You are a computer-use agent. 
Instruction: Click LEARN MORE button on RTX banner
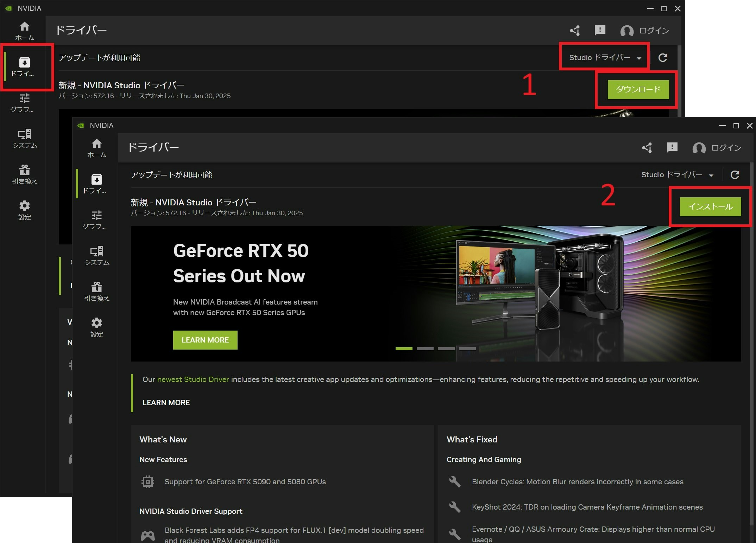click(x=205, y=340)
